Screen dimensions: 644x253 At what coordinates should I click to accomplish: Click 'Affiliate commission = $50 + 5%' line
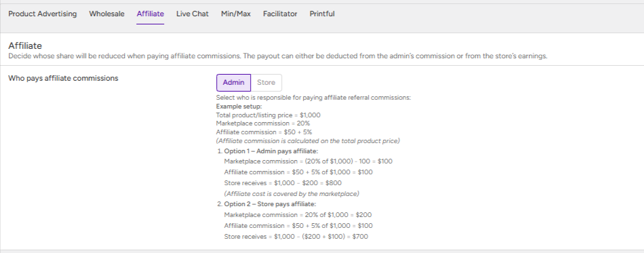[x=264, y=132]
